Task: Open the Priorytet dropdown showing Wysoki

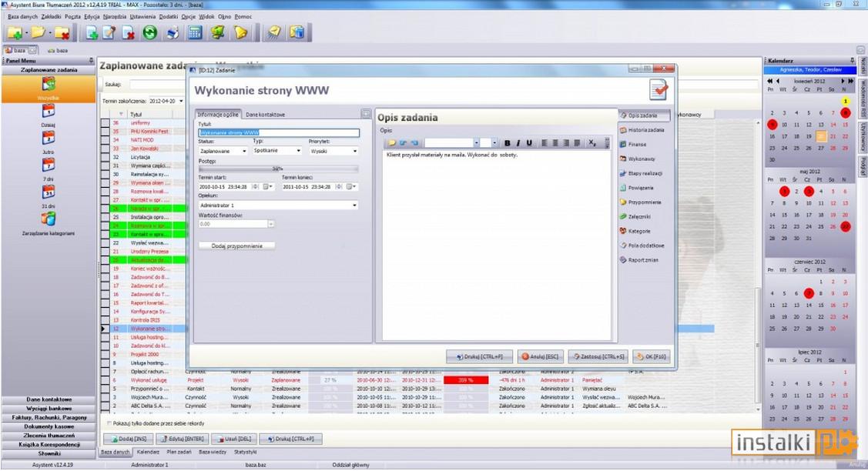Action: 333,151
